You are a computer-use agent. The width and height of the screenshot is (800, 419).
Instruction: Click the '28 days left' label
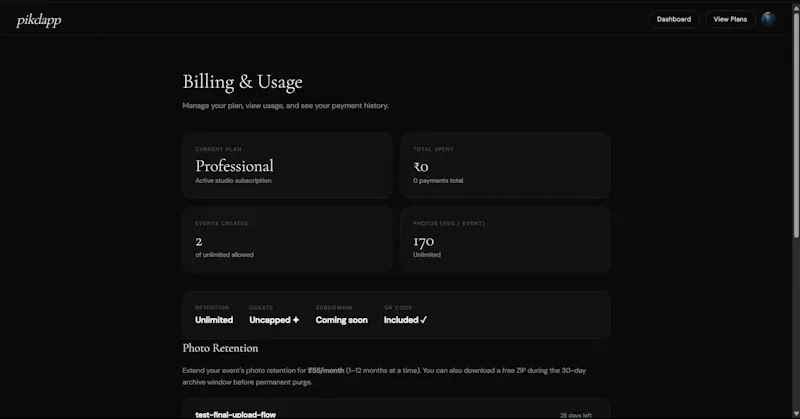point(576,415)
